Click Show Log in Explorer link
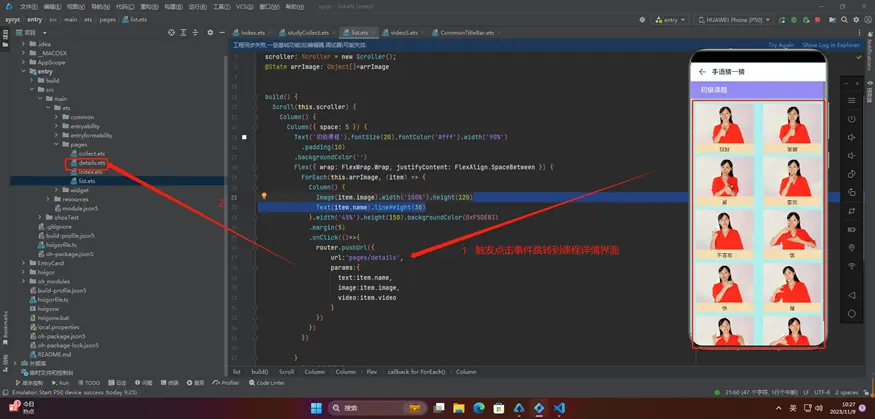This screenshot has height=419, width=875. [x=830, y=45]
